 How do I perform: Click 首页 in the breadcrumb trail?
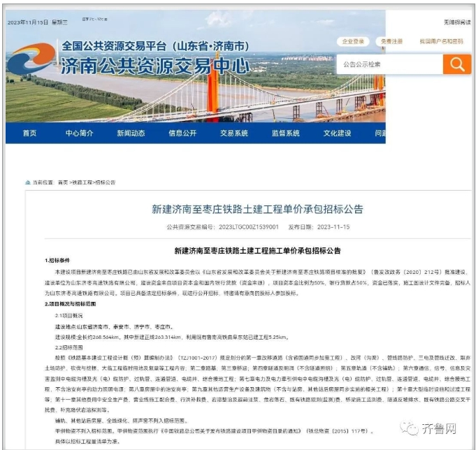[63, 182]
